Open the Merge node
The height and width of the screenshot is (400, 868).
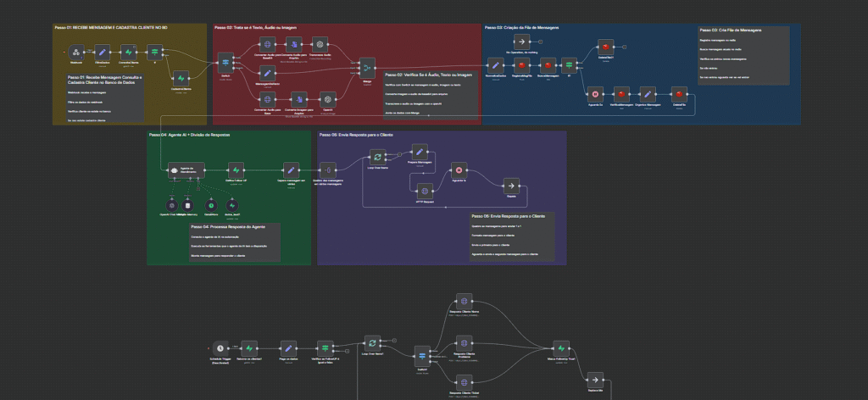(367, 68)
